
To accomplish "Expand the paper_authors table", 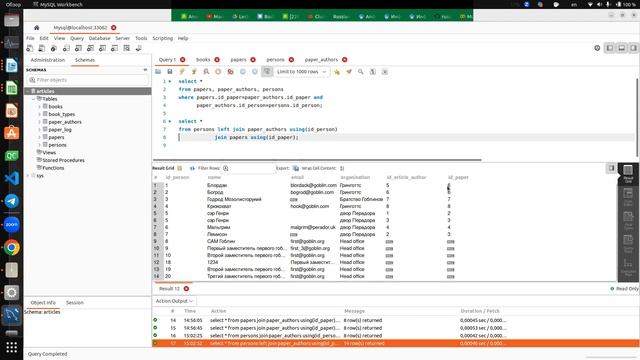I will point(40,122).
